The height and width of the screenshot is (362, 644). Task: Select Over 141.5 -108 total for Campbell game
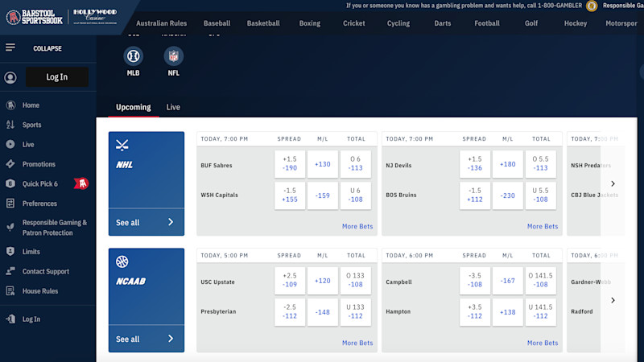pyautogui.click(x=540, y=281)
